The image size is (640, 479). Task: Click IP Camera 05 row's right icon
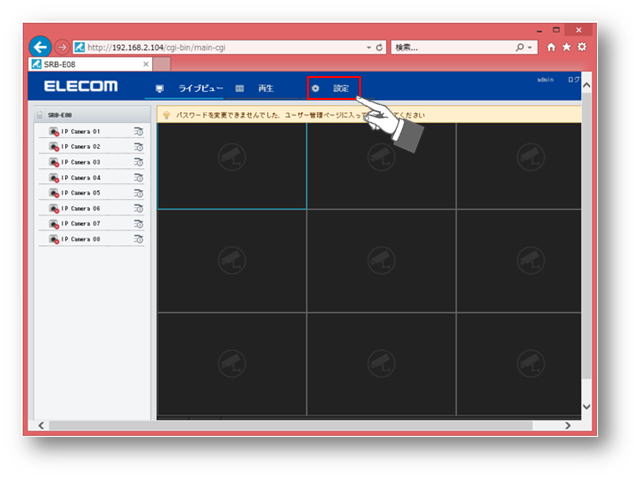[x=139, y=193]
